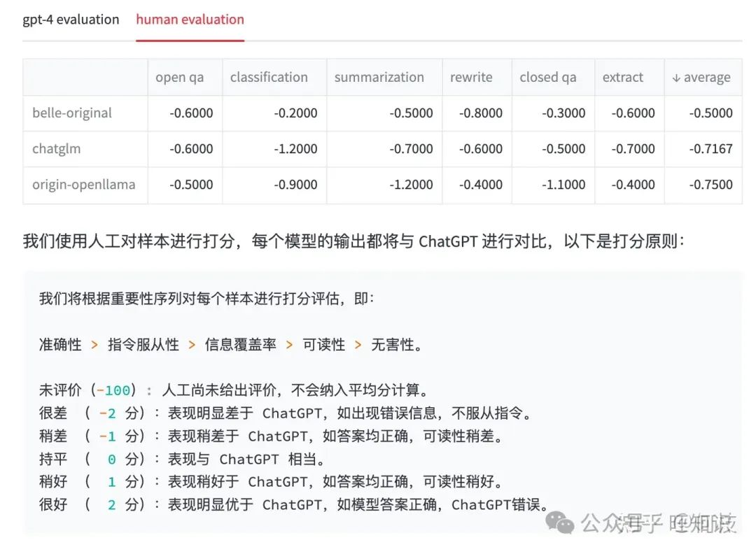
Task: Click the 持平 (0 分) scoring line
Action: pos(183,459)
